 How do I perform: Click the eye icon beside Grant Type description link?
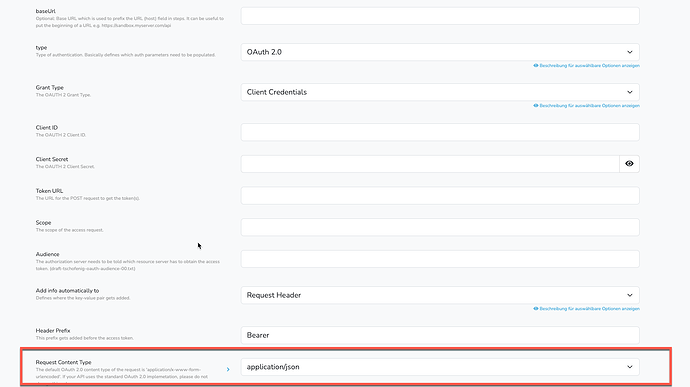pyautogui.click(x=536, y=106)
